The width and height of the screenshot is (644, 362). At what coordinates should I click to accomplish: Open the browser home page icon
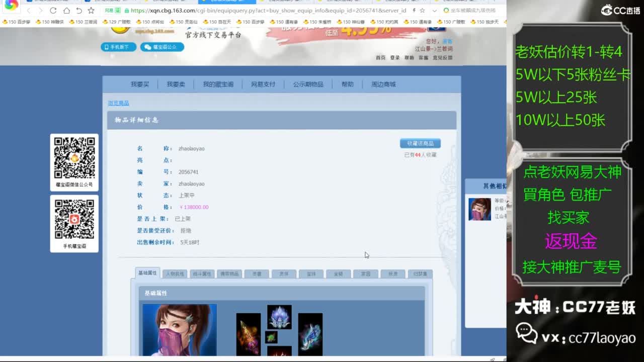pos(66,10)
